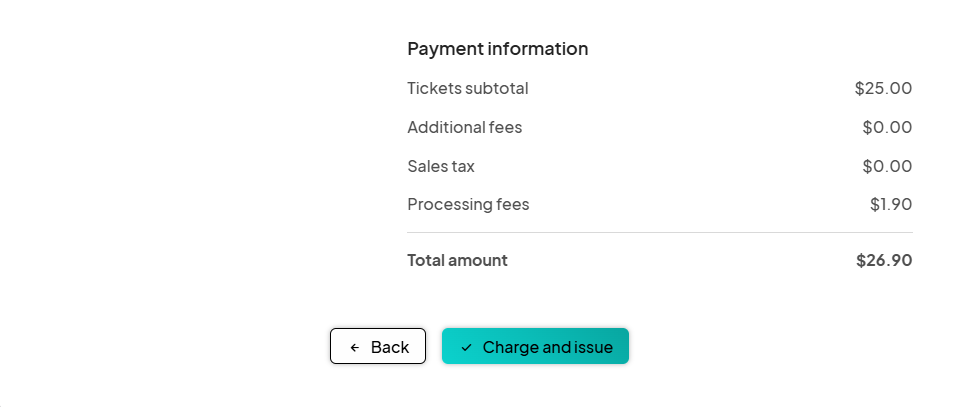
Task: Select the $25.00 tickets subtotal value
Action: click(883, 88)
